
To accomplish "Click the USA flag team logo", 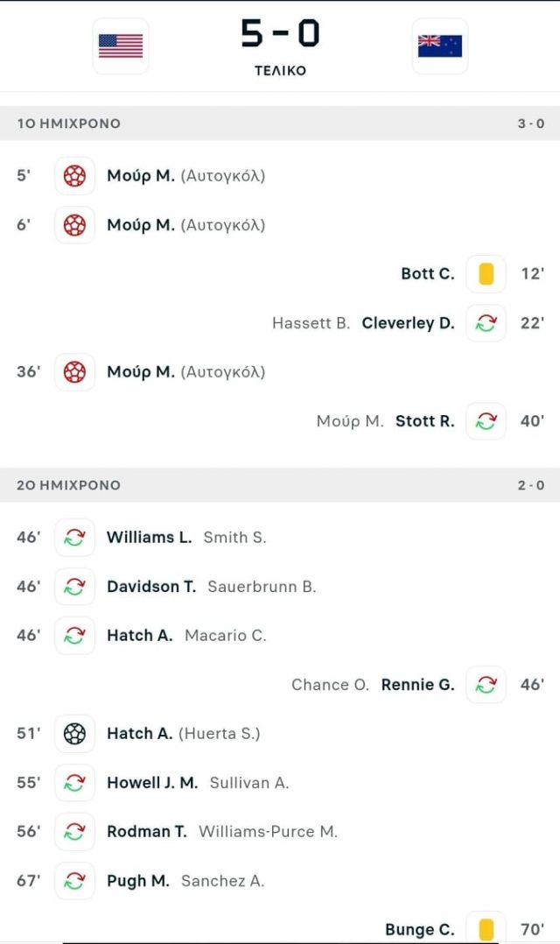I will coord(120,46).
